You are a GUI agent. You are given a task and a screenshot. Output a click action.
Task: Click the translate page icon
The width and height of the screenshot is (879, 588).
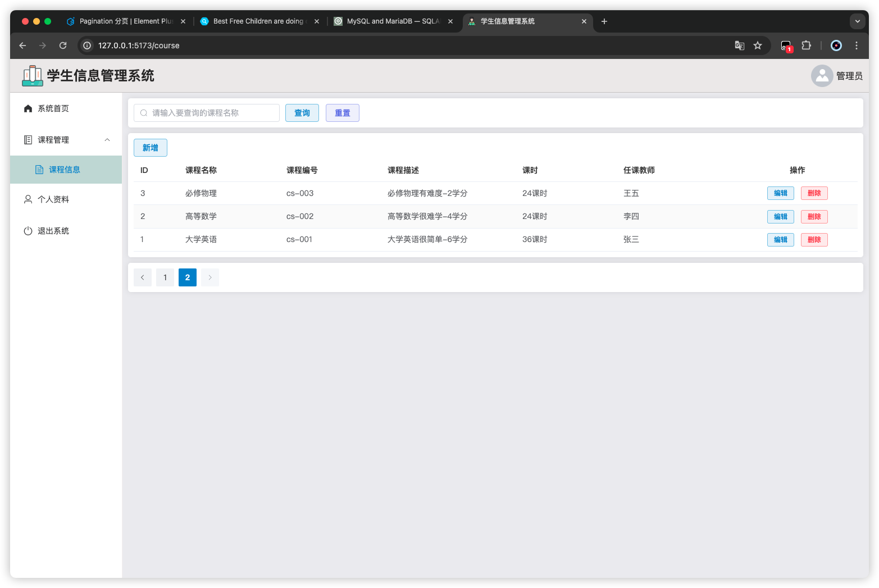coord(740,45)
